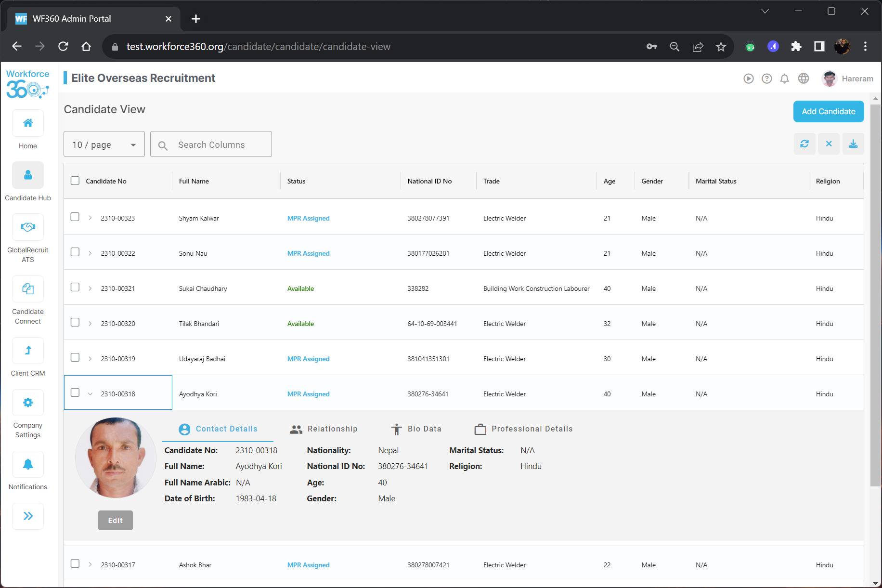882x588 pixels.
Task: Click the refresh table icon
Action: tap(804, 144)
